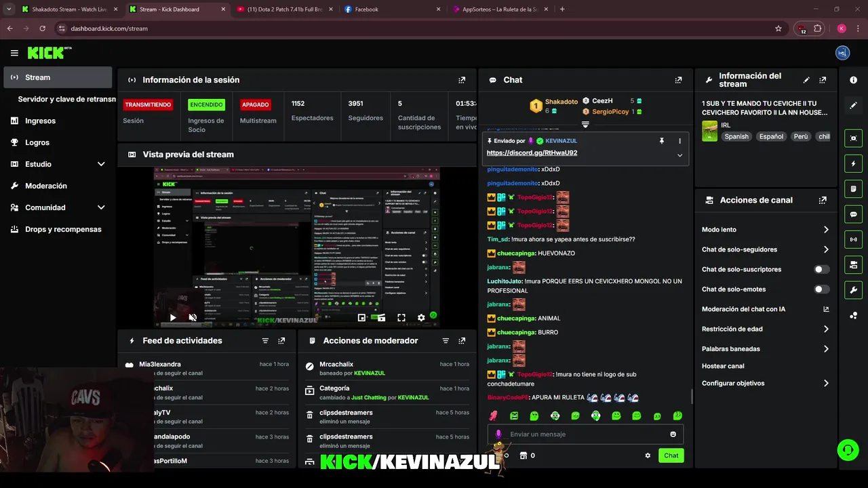Viewport: 868px width, 488px height.
Task: Expand Chat de solo-seguidores settings
Action: coord(766,249)
